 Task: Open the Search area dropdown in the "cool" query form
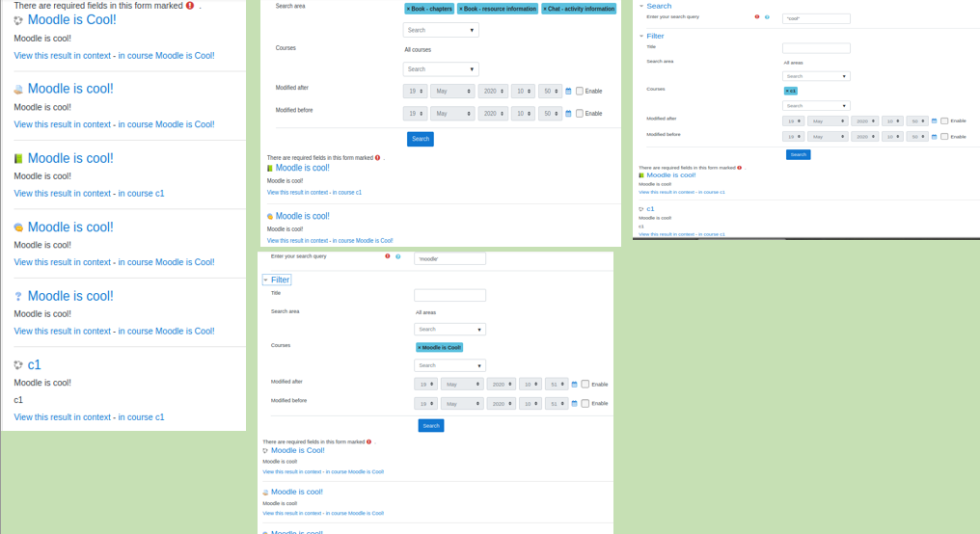pos(816,76)
